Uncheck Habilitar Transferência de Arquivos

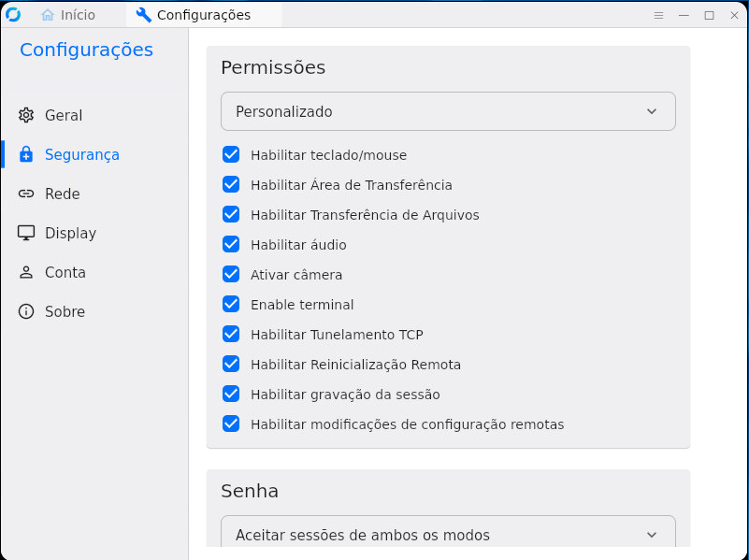tap(231, 214)
